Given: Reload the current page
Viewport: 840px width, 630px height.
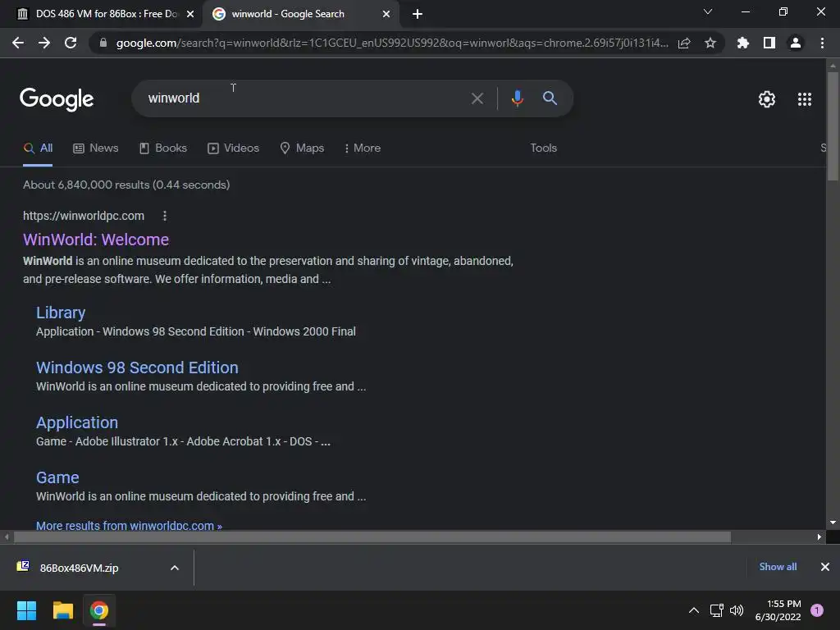Looking at the screenshot, I should pos(71,43).
